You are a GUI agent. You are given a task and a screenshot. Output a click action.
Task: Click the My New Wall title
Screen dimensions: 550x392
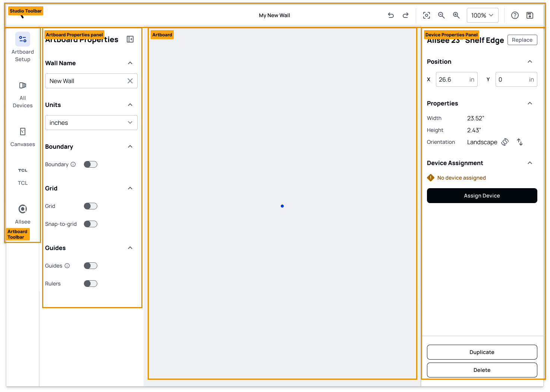click(x=274, y=15)
